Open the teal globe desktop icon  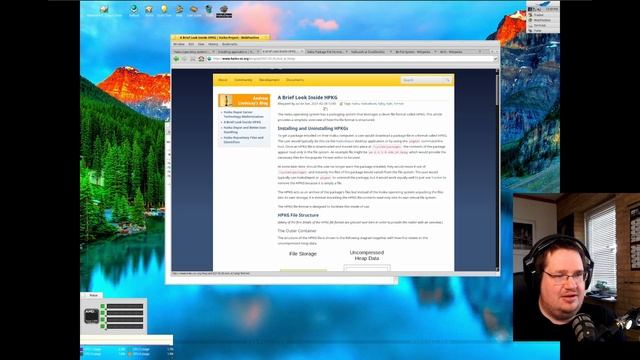click(x=134, y=10)
